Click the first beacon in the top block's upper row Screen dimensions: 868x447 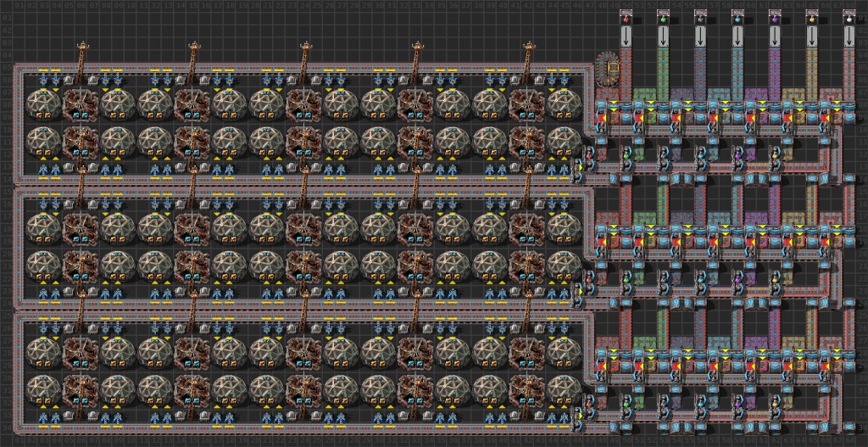tap(81, 105)
